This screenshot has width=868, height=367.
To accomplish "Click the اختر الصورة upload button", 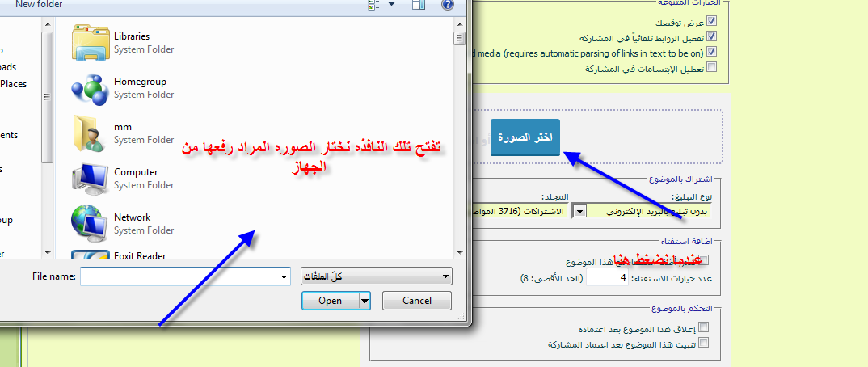I will pos(525,137).
